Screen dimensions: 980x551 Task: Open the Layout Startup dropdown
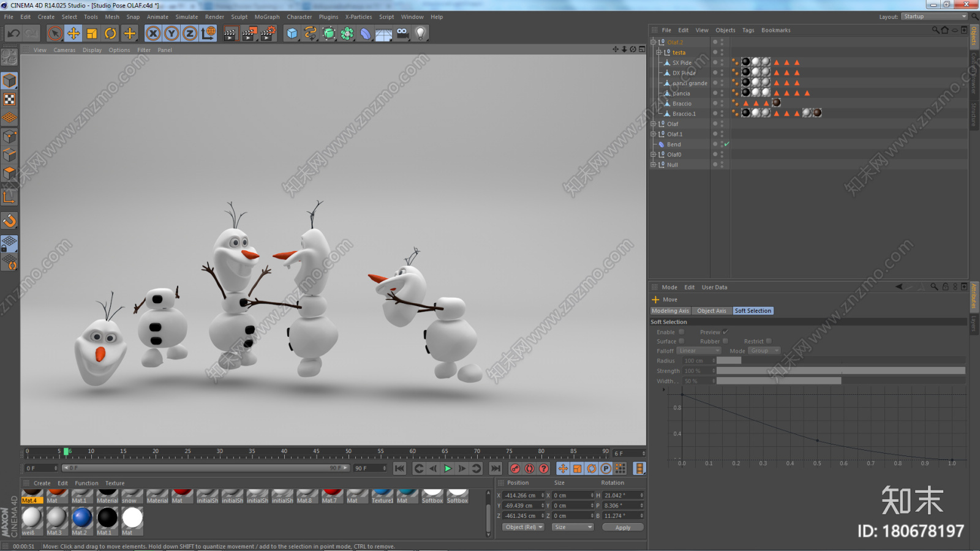click(x=935, y=17)
